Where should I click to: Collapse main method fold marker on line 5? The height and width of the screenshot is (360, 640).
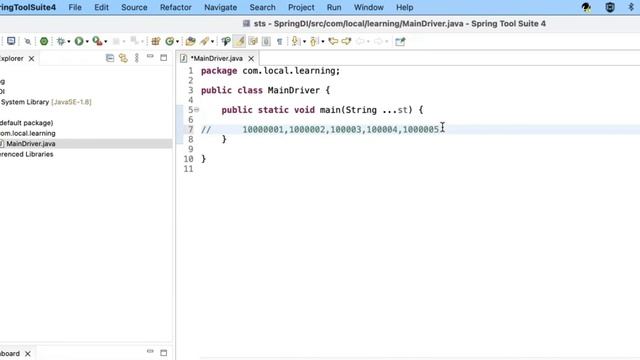coord(197,109)
